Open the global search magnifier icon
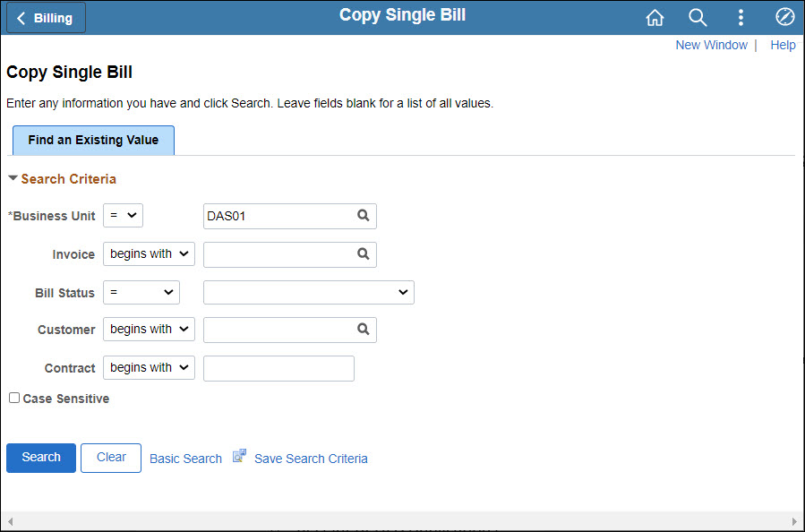This screenshot has height=532, width=805. (x=698, y=18)
